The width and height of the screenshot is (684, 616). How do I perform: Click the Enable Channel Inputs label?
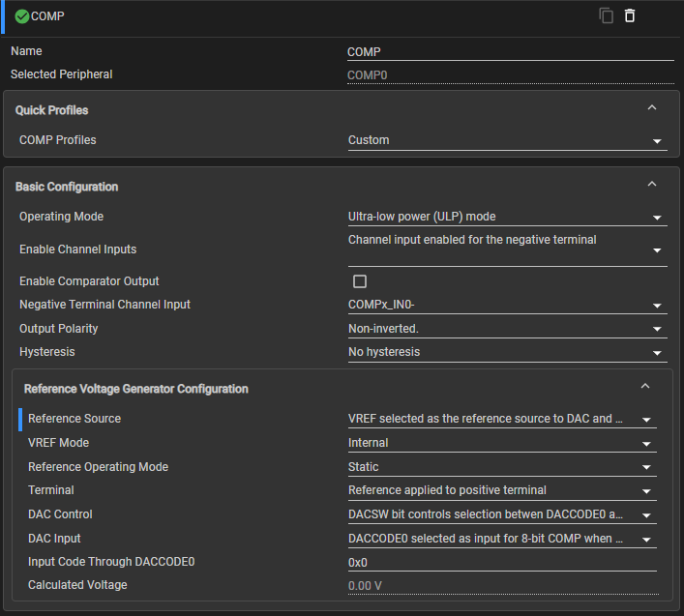click(x=78, y=249)
